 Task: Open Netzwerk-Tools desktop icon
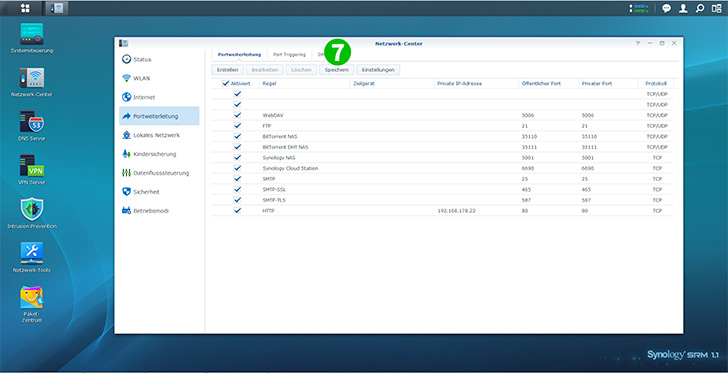point(32,257)
